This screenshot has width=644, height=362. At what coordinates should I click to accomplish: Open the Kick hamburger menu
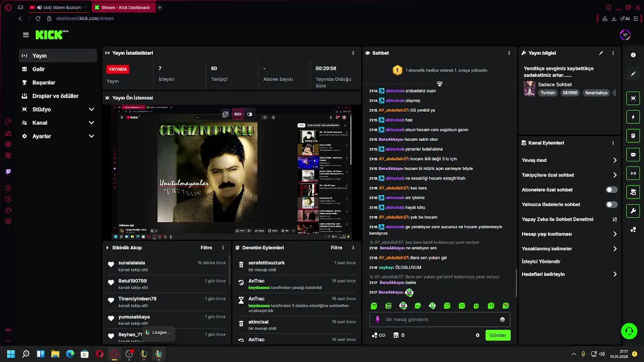click(x=26, y=35)
